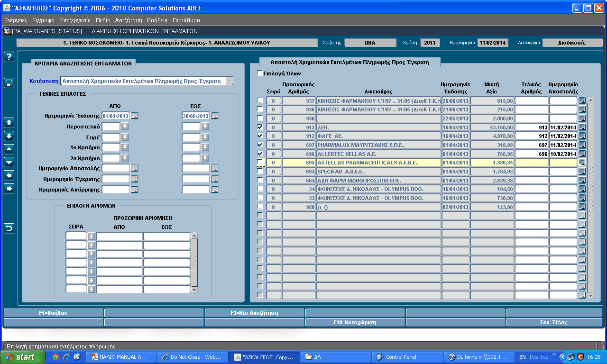
Task: Uncheck the ΔΕΗ row checkbox
Action: coord(259,127)
